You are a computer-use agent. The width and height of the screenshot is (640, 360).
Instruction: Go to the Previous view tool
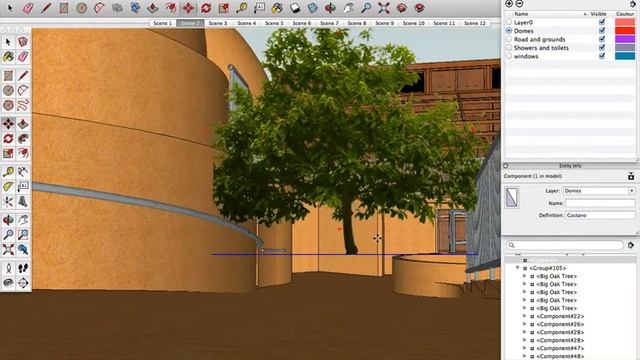coord(23,249)
